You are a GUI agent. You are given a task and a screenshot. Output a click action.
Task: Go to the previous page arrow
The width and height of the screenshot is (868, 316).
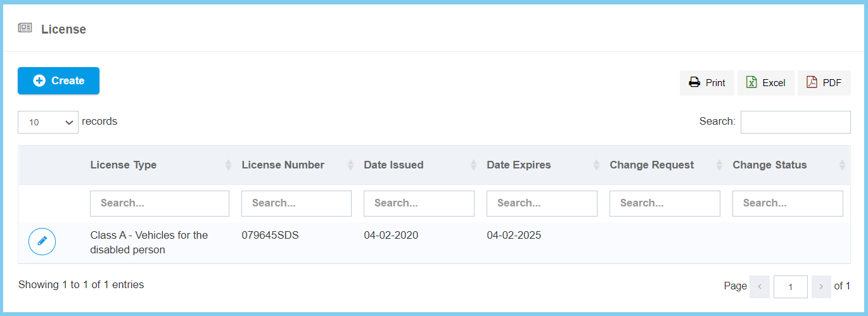pos(759,286)
